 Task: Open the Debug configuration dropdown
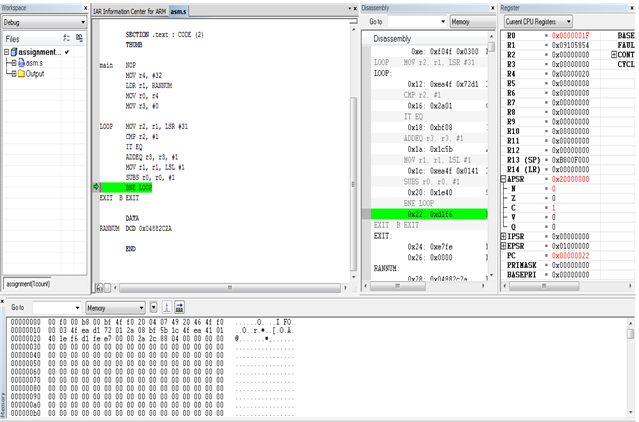tap(44, 22)
